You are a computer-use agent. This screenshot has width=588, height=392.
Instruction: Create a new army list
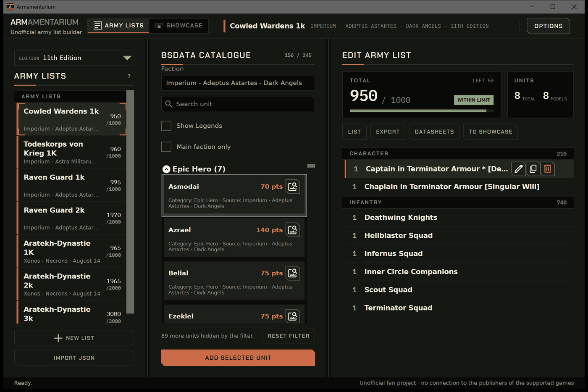coord(74,338)
